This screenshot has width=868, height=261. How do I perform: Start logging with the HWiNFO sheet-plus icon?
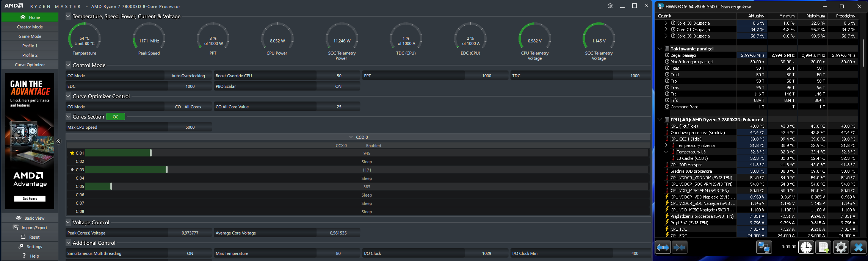(x=824, y=247)
